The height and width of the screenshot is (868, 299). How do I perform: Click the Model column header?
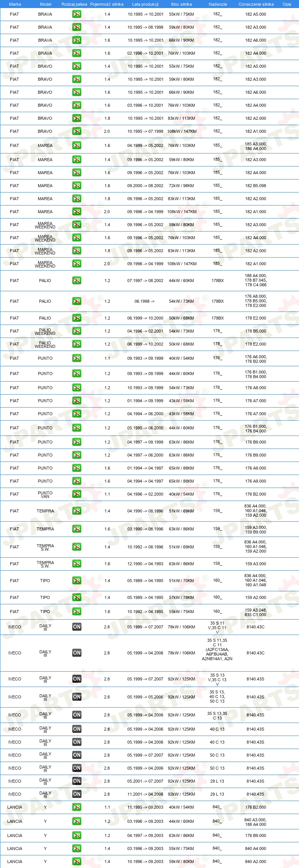(45, 4)
